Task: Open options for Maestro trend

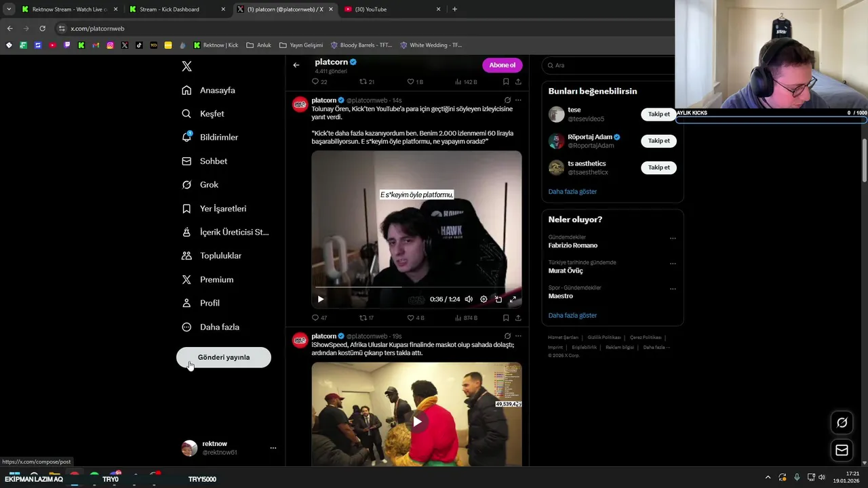Action: (x=673, y=289)
